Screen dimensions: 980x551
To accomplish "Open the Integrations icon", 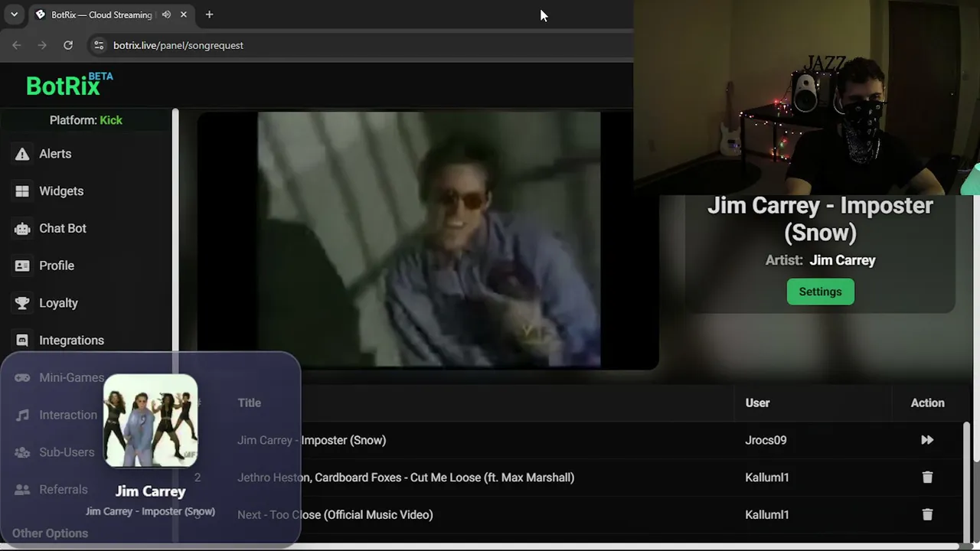I will point(22,341).
